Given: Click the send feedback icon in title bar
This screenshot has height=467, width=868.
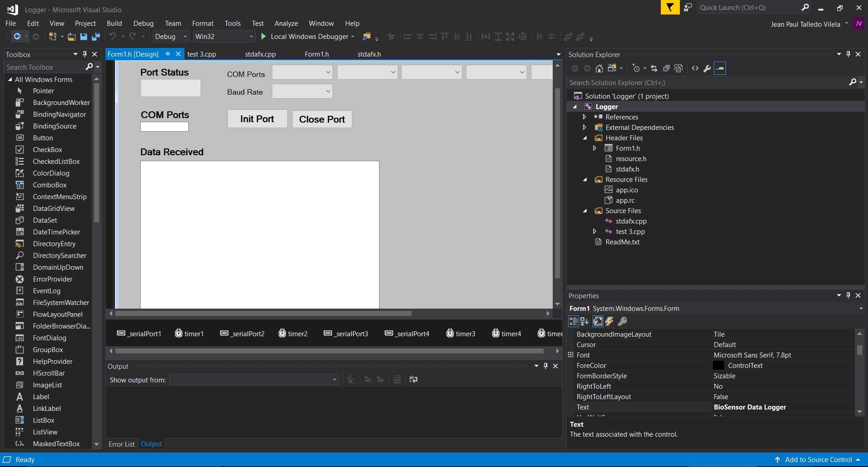Looking at the screenshot, I should (x=688, y=8).
